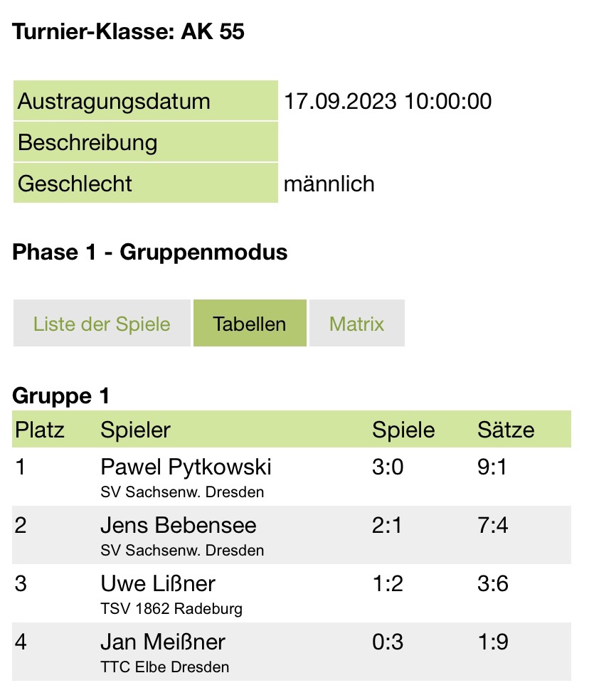Open the Liste der Spiele tab
The height and width of the screenshot is (700, 589).
pos(102,323)
